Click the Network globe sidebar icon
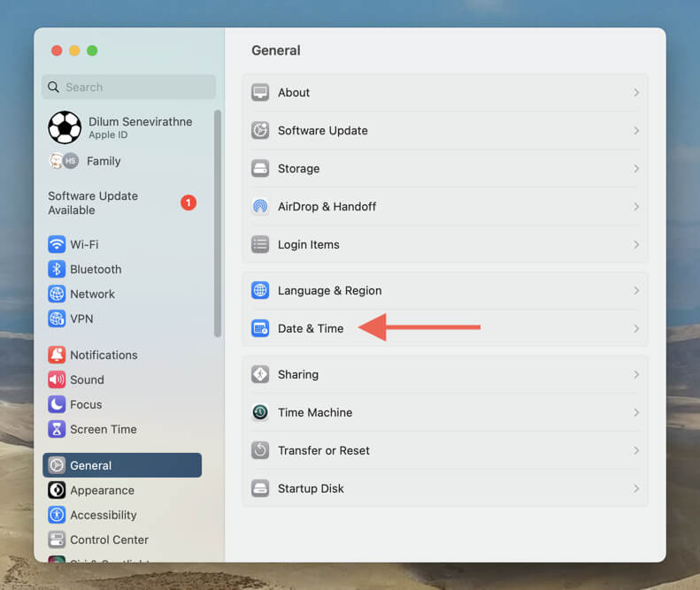Viewport: 700px width, 590px height. (x=57, y=294)
